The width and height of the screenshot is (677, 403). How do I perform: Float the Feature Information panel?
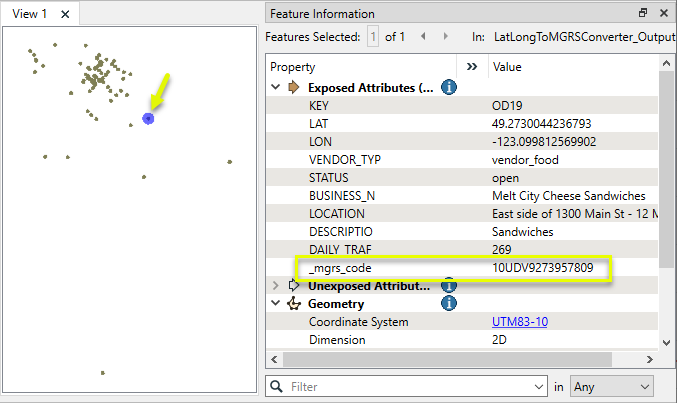[643, 14]
